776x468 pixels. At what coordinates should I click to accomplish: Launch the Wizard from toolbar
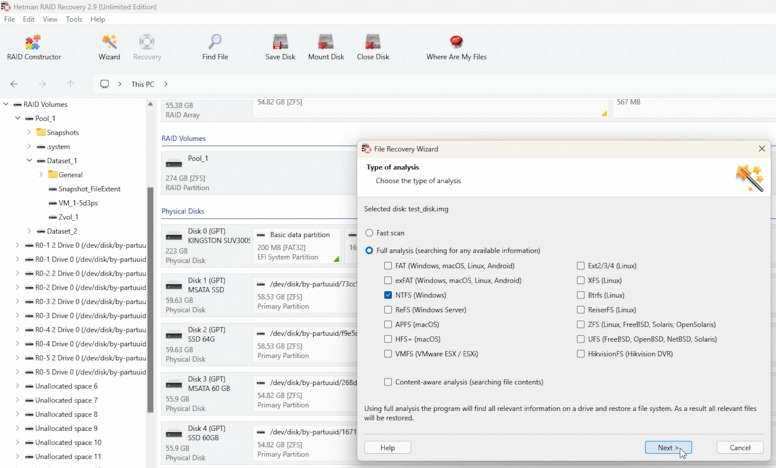click(x=109, y=47)
